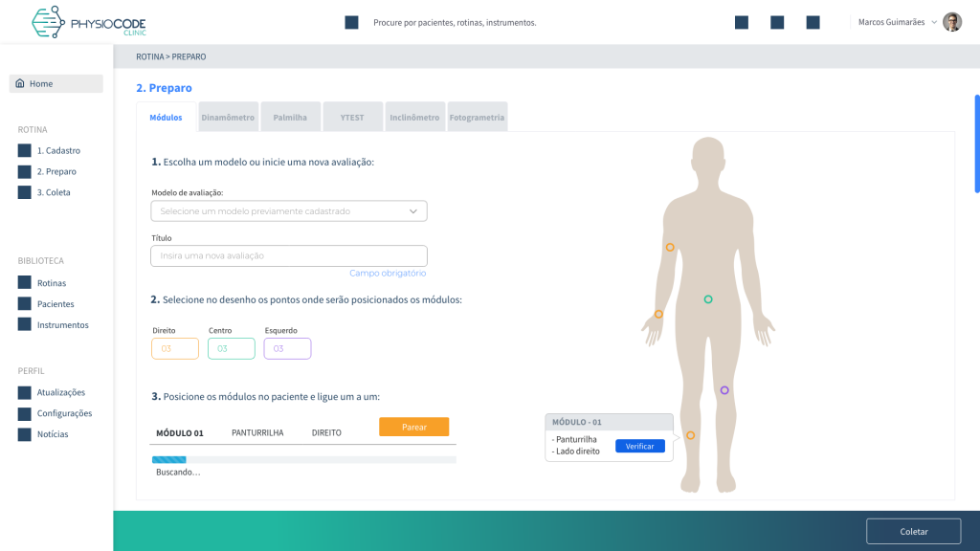980x551 pixels.
Task: Open the Marcos Guimarães user menu
Action: [897, 22]
